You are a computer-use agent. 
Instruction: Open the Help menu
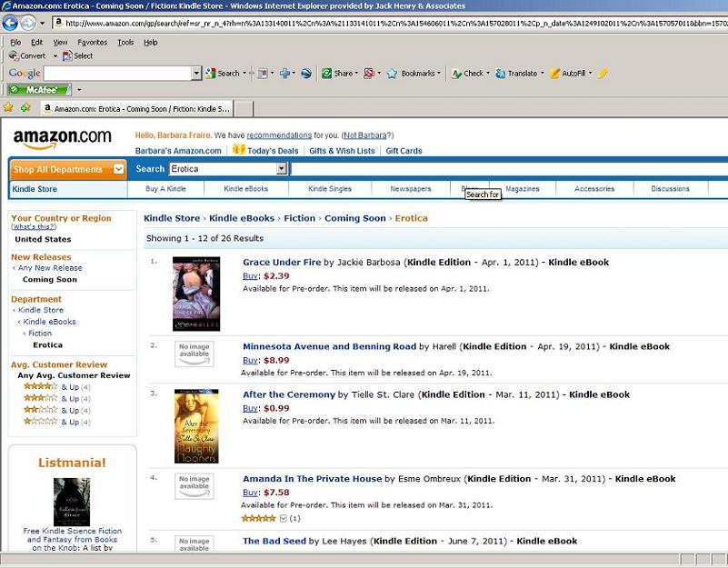pyautogui.click(x=151, y=43)
